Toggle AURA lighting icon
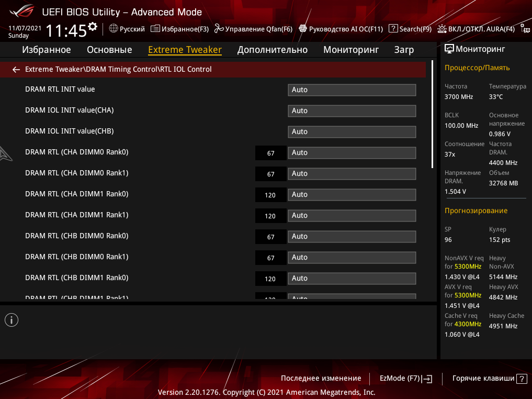This screenshot has width=532, height=399. tap(442, 29)
